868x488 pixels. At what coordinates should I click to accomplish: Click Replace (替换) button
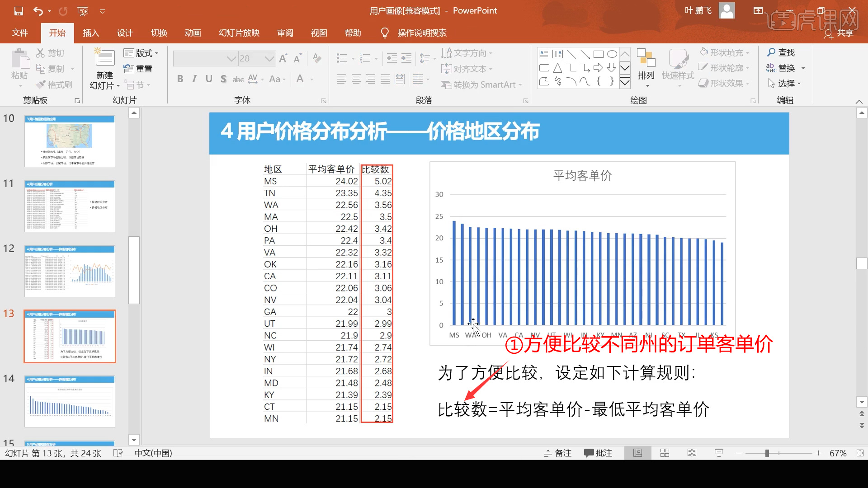point(785,68)
